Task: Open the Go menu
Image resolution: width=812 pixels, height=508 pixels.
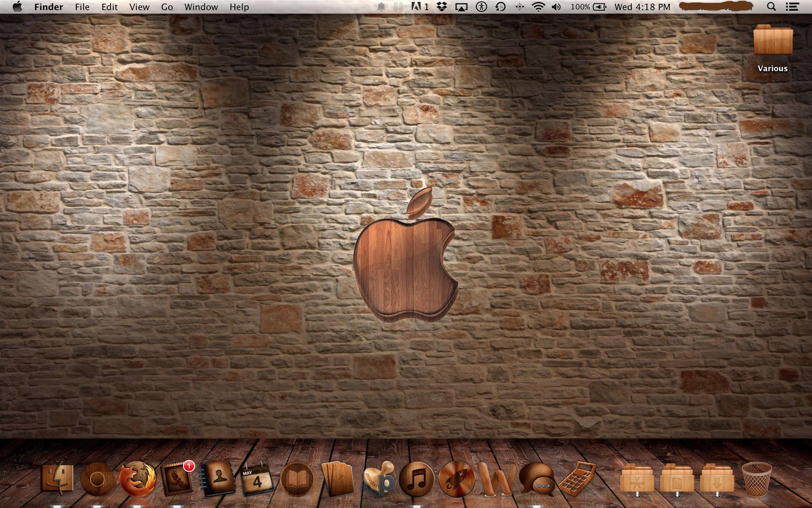Action: 167,7
